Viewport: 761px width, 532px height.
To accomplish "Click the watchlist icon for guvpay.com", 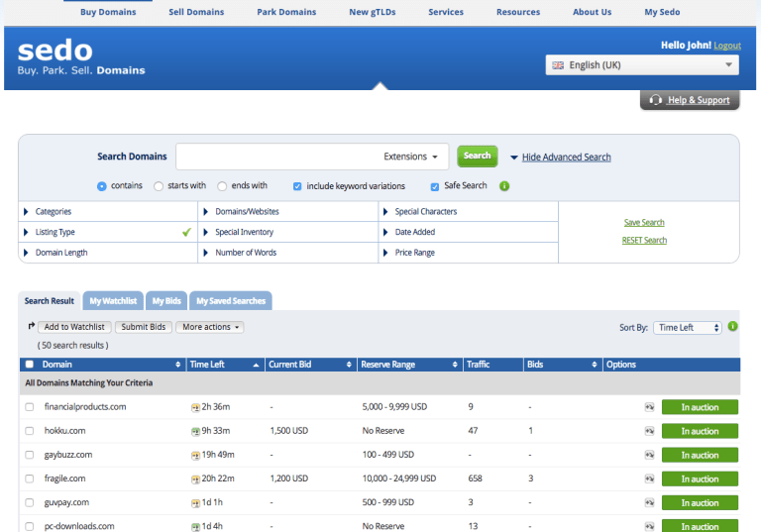I will pyautogui.click(x=649, y=502).
